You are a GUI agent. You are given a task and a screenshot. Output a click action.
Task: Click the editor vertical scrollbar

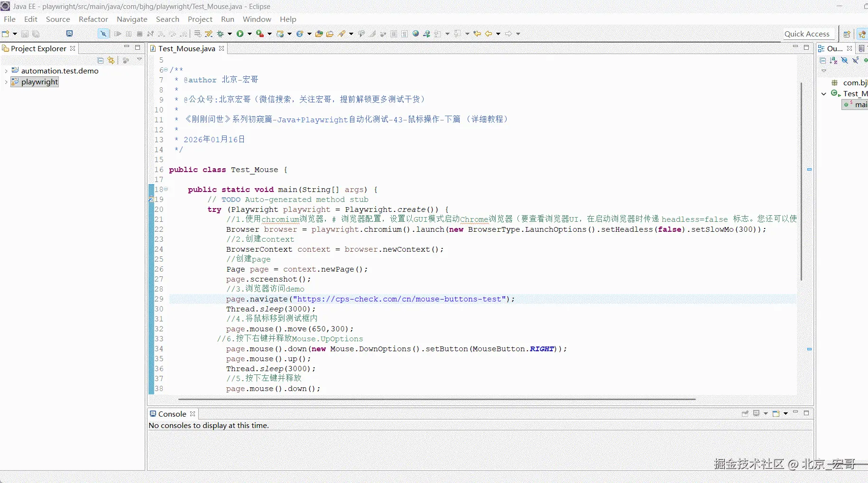tap(802, 182)
